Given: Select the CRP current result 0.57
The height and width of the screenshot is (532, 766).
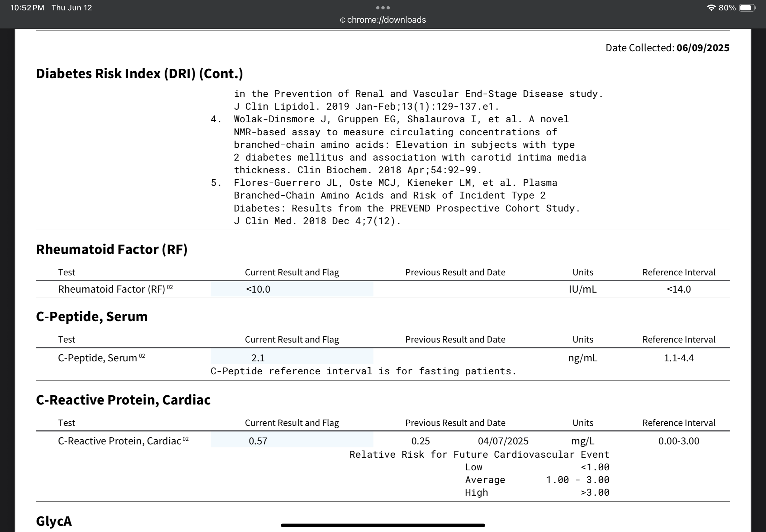Looking at the screenshot, I should click(258, 441).
